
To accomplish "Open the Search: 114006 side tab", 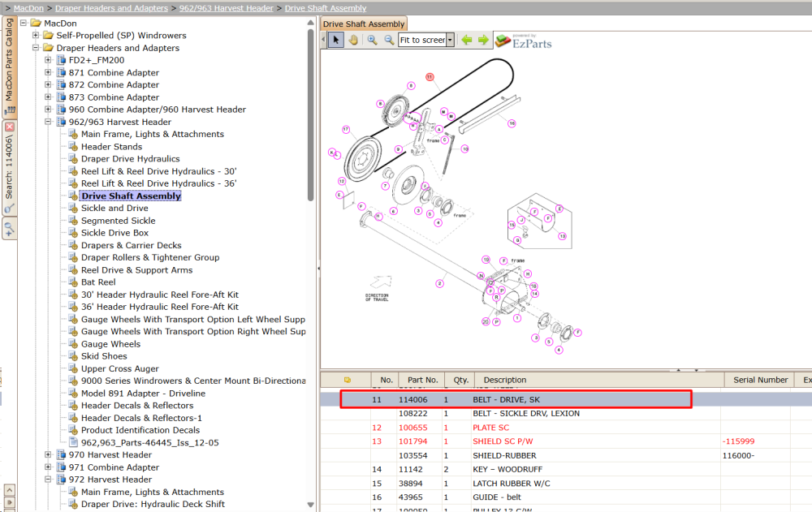I will (9, 168).
